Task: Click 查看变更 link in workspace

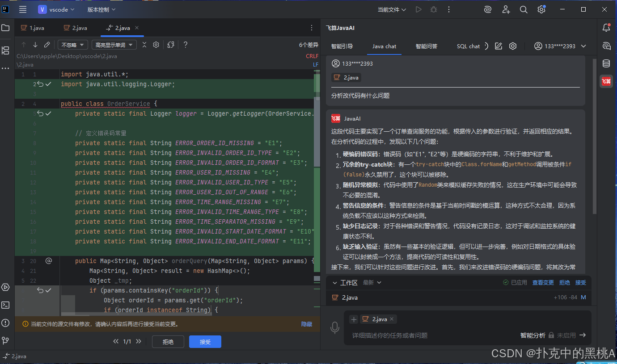Action: click(x=543, y=283)
